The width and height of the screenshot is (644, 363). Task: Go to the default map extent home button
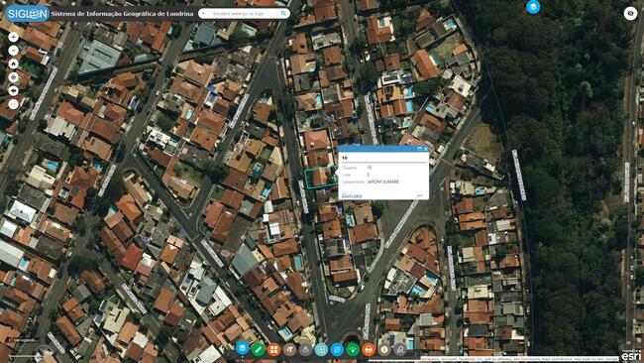point(14,64)
